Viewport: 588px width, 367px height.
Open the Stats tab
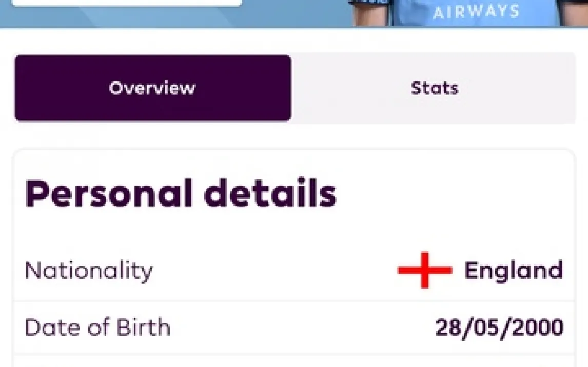click(x=434, y=88)
